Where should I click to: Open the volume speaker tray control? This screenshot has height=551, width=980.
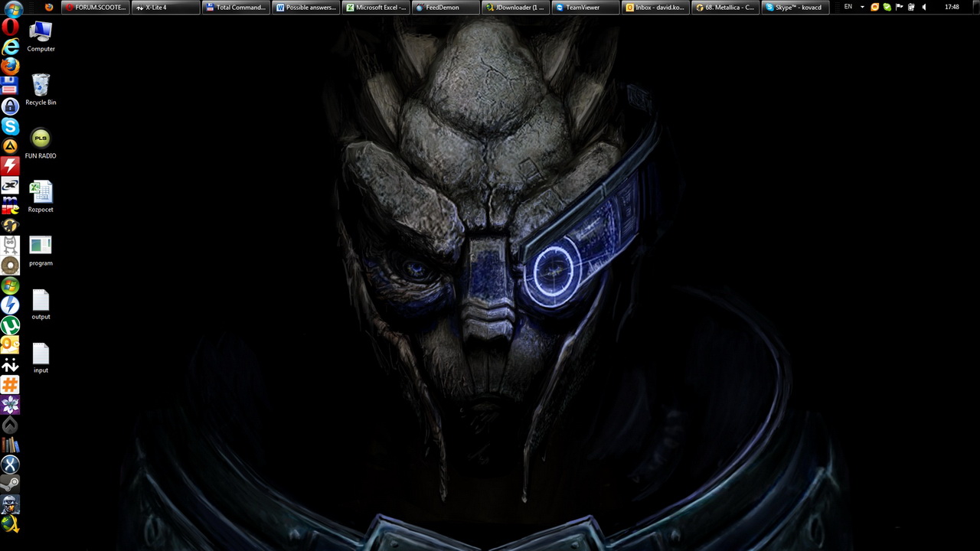[923, 8]
